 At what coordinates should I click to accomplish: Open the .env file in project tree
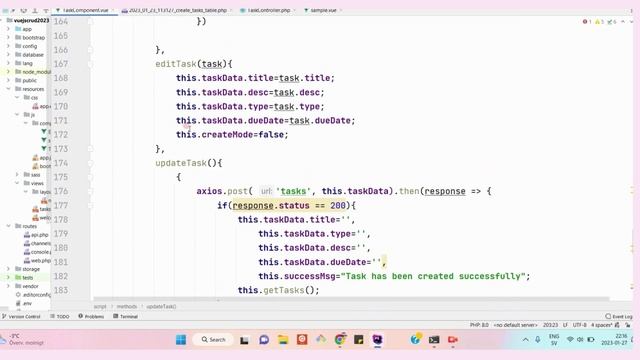24,303
